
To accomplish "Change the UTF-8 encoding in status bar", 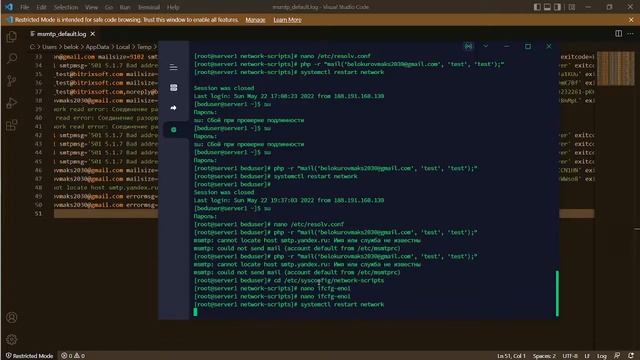I will tap(570, 356).
